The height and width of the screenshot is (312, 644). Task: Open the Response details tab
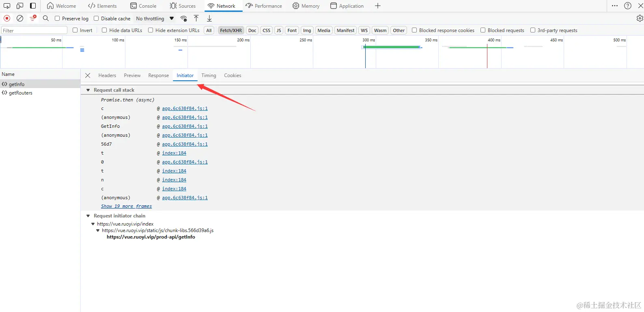point(159,75)
